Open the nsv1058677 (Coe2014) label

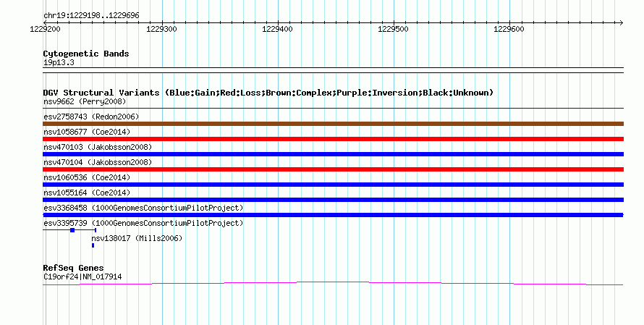87,132
